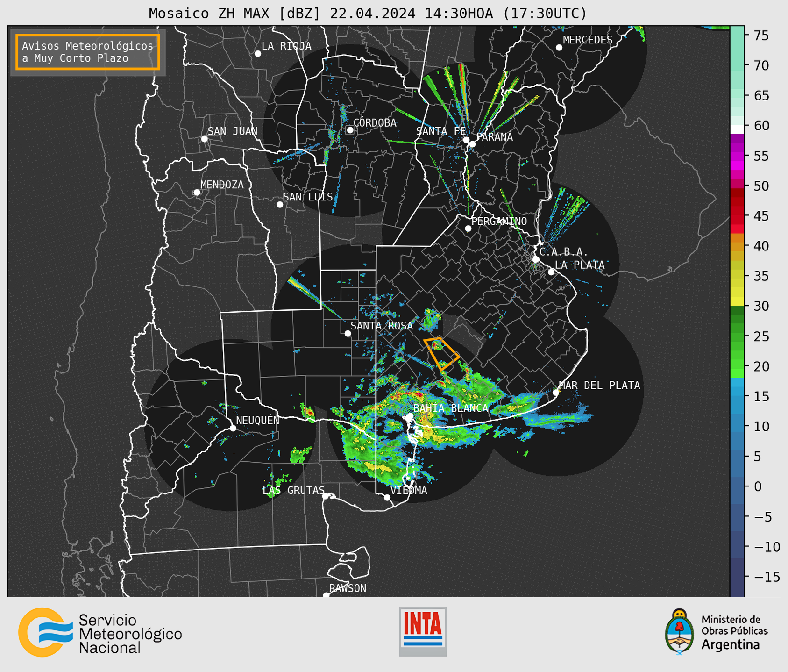Image resolution: width=788 pixels, height=672 pixels.
Task: Click the 65 tick label on color scale
Action: pos(761,96)
